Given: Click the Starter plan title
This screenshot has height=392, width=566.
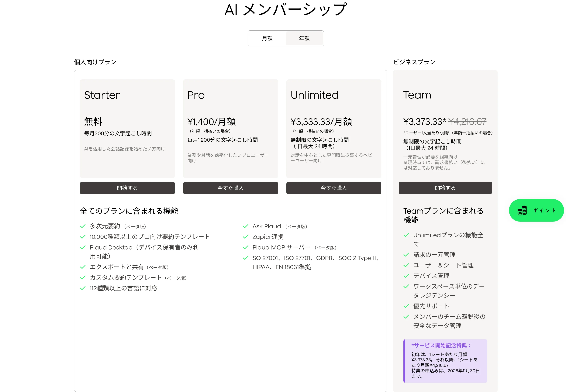Looking at the screenshot, I should (102, 95).
